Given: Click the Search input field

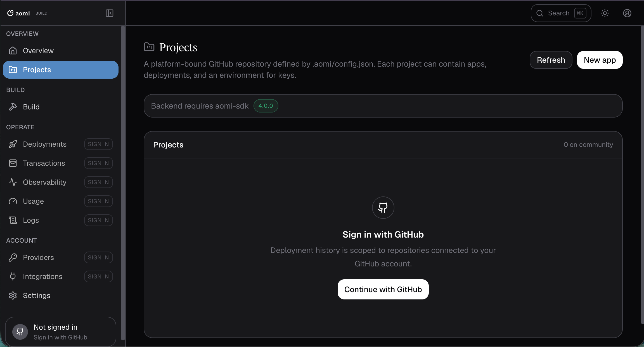Looking at the screenshot, I should [561, 13].
